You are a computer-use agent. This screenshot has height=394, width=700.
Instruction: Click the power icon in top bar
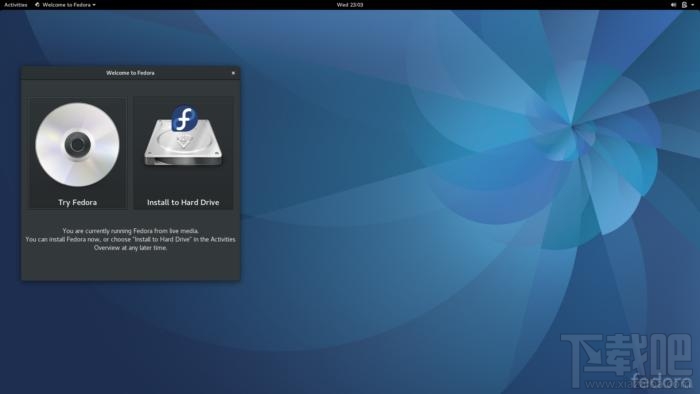point(684,5)
